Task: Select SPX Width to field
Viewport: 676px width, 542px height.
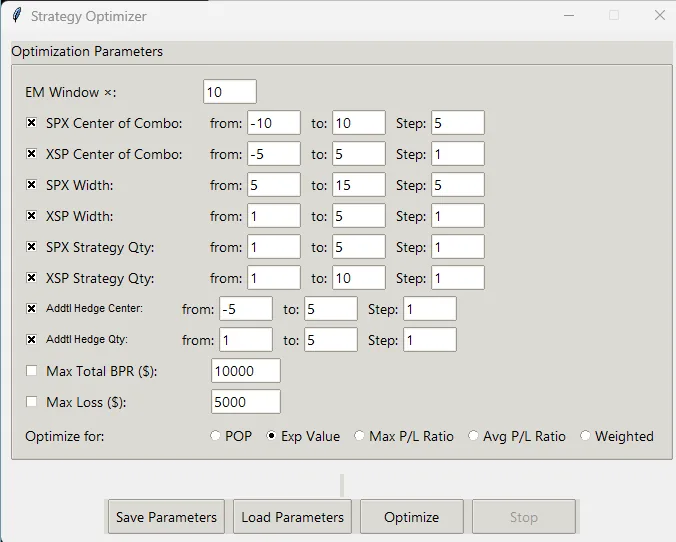Action: point(359,185)
